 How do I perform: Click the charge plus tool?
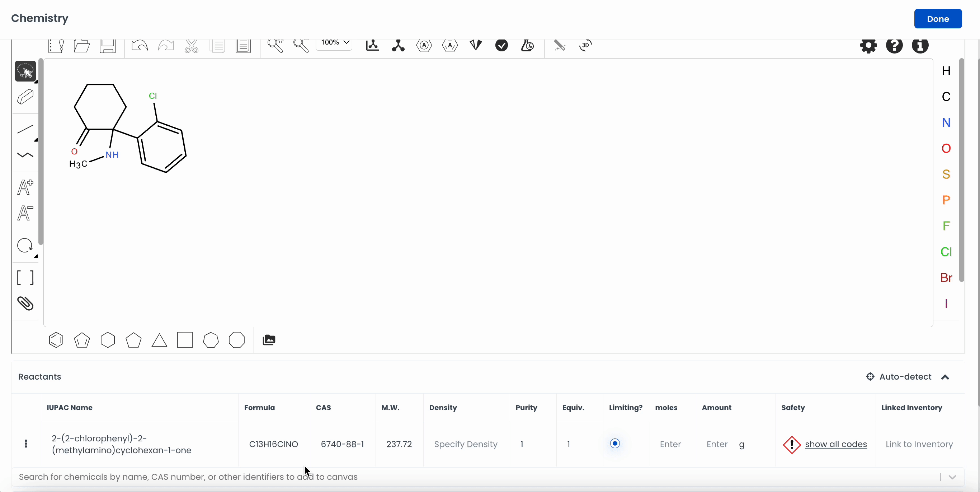point(25,187)
